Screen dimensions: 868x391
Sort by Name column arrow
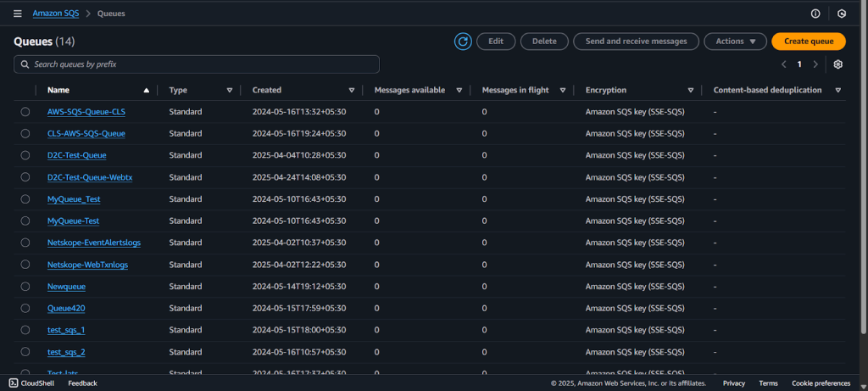click(147, 90)
